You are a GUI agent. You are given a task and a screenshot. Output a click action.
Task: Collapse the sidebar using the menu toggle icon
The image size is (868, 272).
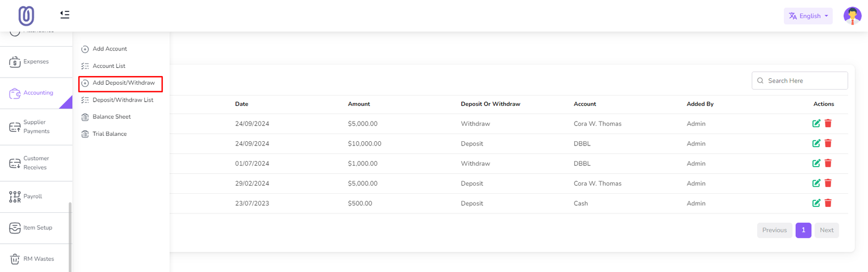click(x=65, y=15)
